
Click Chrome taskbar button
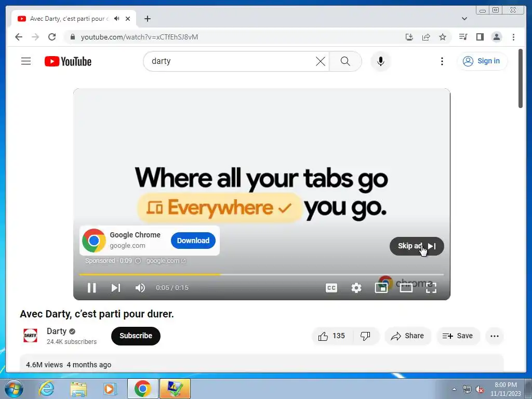142,389
